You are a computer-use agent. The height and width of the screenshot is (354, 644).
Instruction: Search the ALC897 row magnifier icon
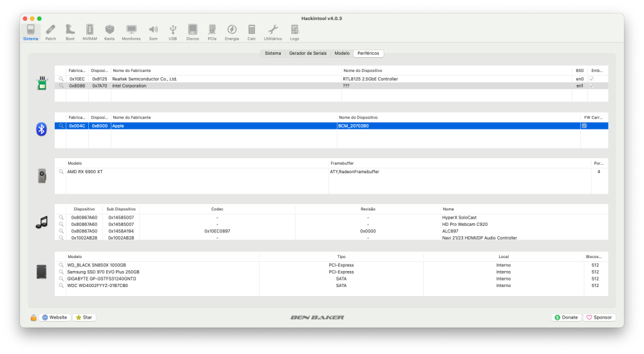(x=61, y=231)
